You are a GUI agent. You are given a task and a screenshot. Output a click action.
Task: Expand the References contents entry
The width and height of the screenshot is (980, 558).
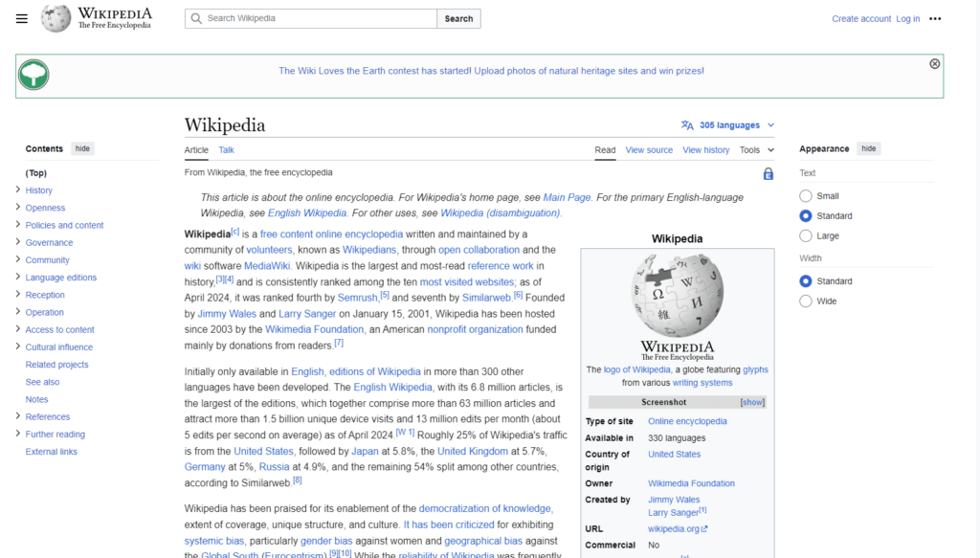pos(17,416)
